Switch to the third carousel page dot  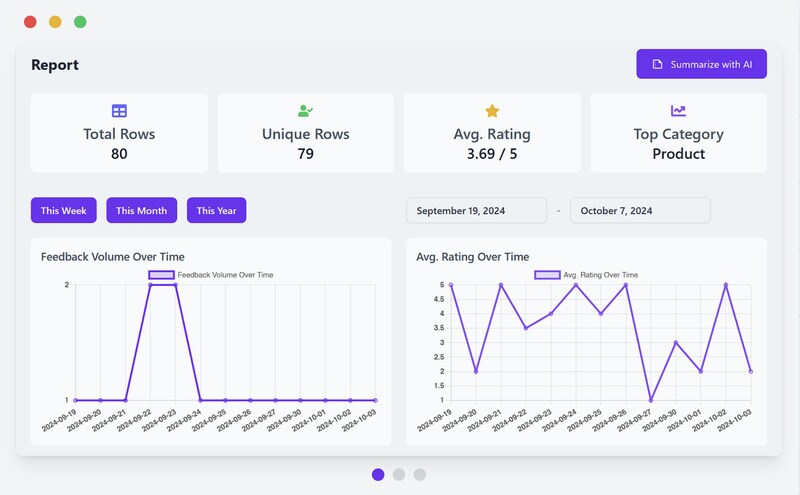(420, 474)
